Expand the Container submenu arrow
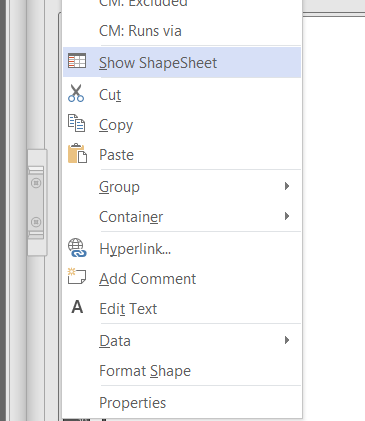Image resolution: width=365 pixels, height=421 pixels. point(287,216)
